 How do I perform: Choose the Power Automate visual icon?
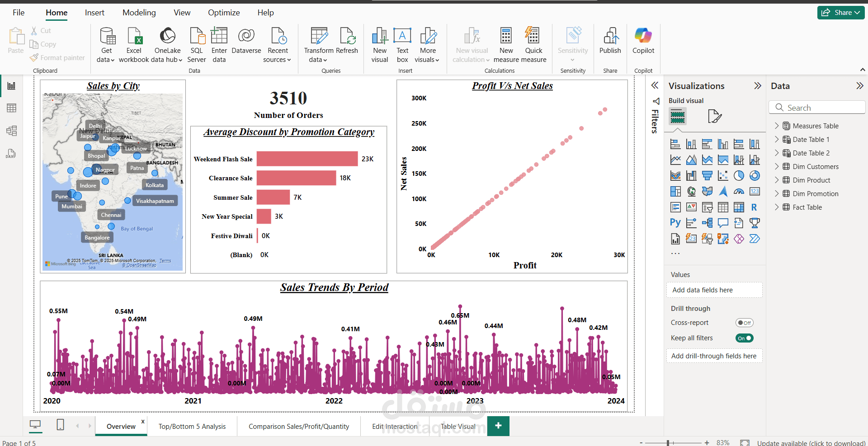[755, 239]
